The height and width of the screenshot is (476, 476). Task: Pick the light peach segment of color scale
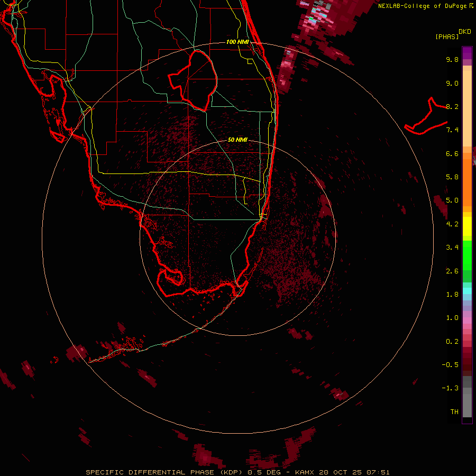point(467,108)
